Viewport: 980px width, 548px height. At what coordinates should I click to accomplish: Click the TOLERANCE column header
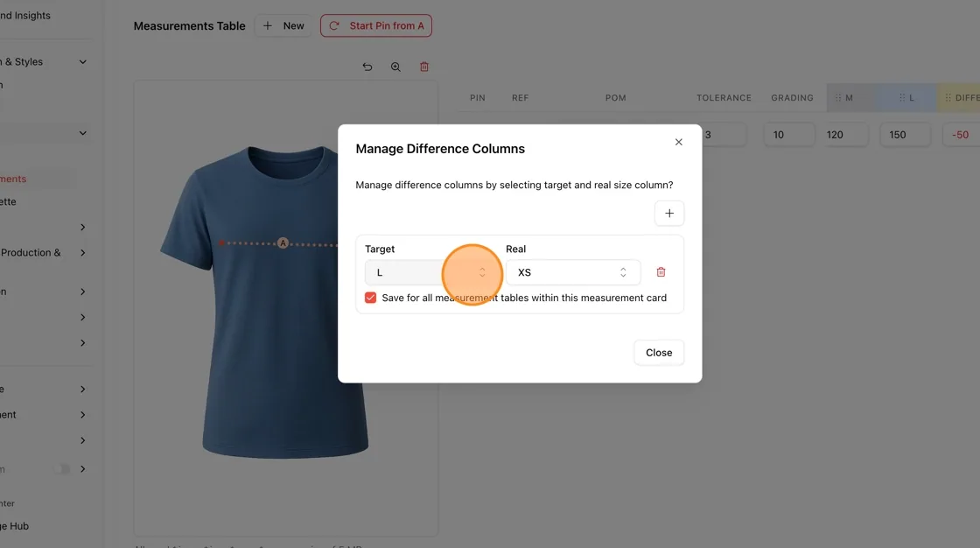click(x=724, y=97)
